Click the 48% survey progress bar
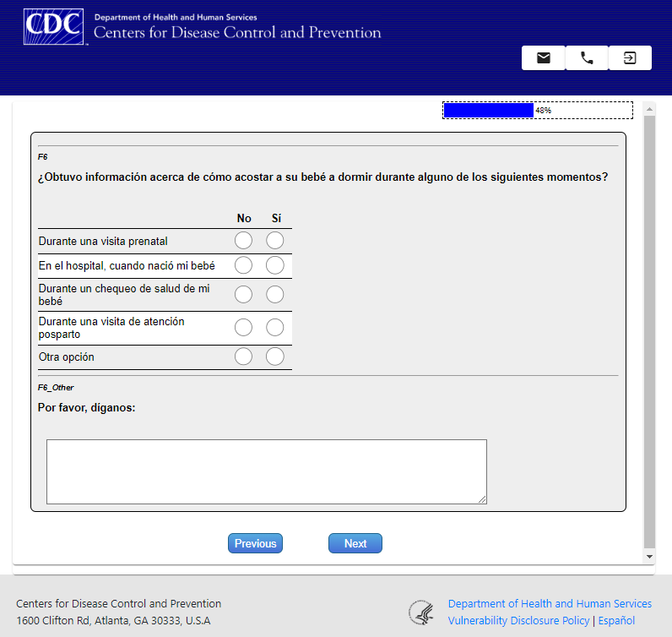 click(x=537, y=111)
